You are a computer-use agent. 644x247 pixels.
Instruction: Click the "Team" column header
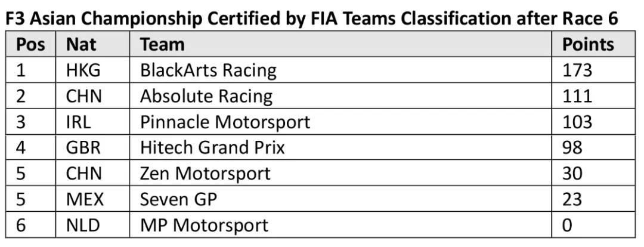pos(162,45)
